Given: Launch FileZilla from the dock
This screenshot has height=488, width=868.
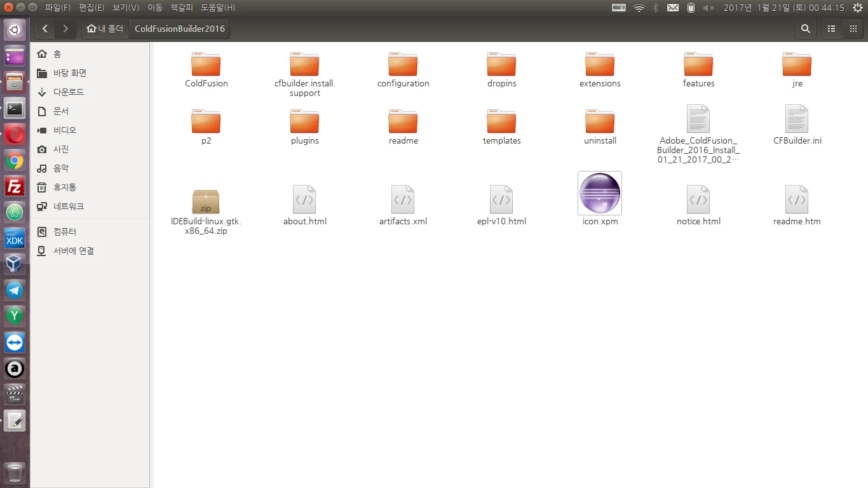Looking at the screenshot, I should pyautogui.click(x=15, y=186).
